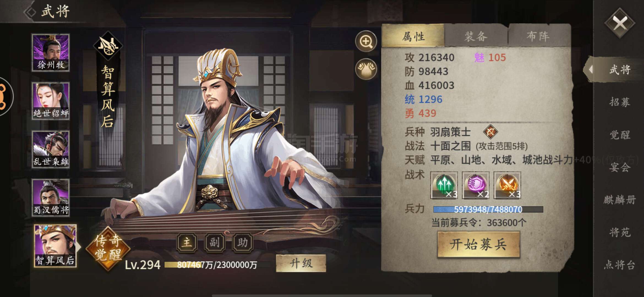Switch to the 装备 tab

[476, 36]
